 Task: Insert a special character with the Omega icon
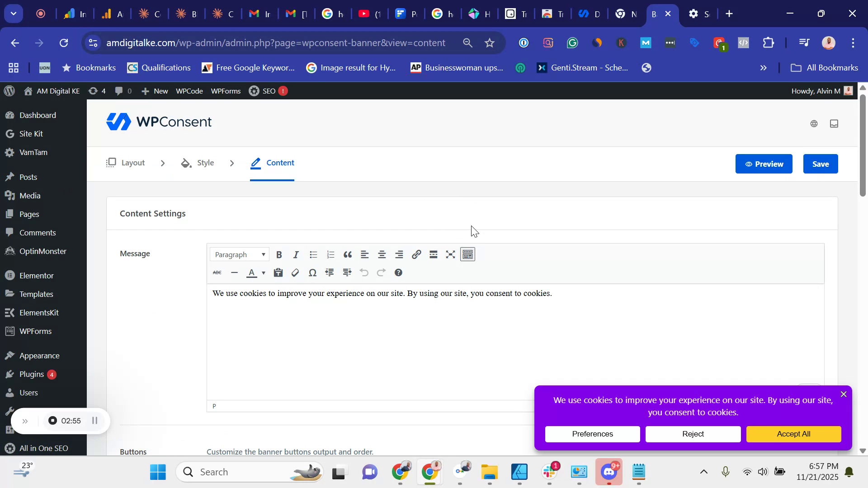pyautogui.click(x=313, y=272)
